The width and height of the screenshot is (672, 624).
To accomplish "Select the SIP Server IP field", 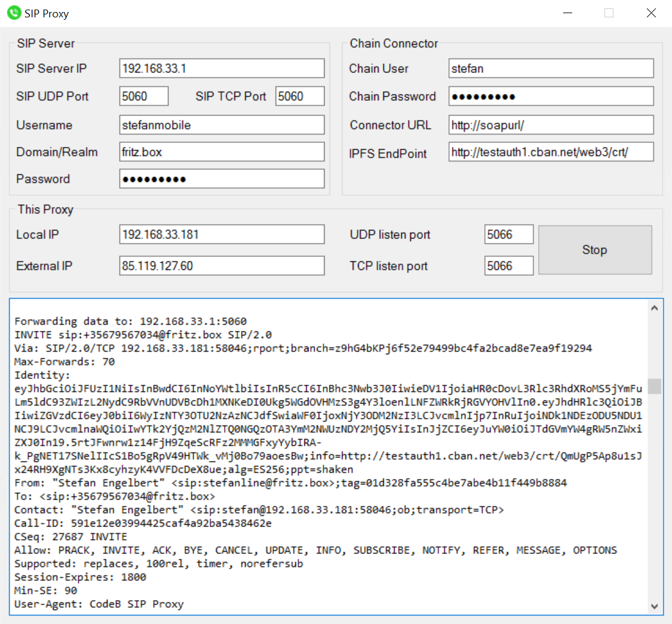I will point(221,68).
